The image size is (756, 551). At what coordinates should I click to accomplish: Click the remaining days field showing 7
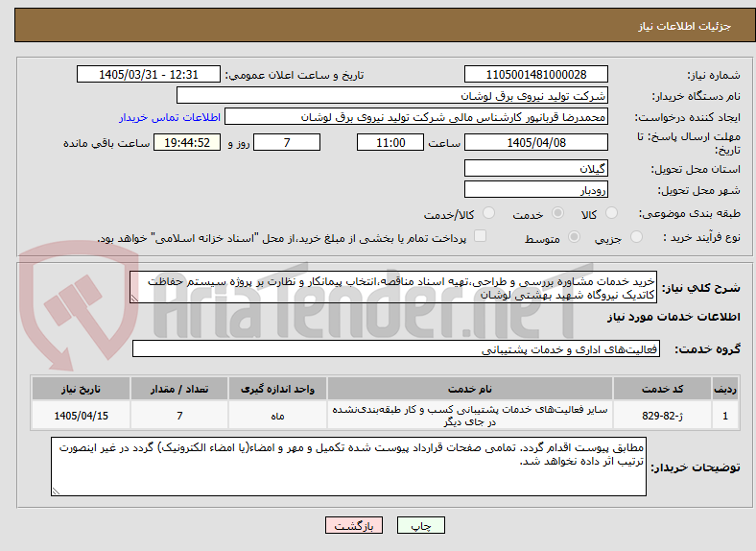point(287,142)
